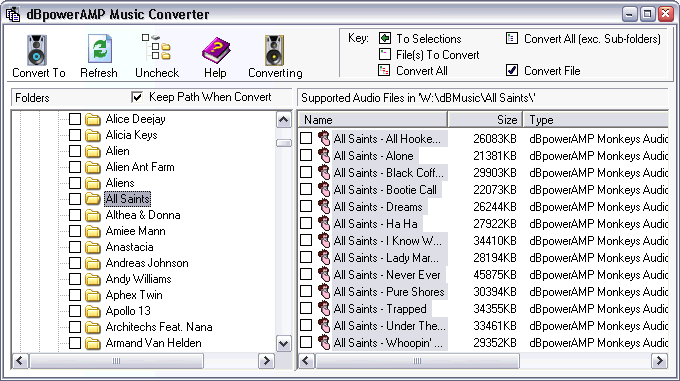This screenshot has height=381, width=680.
Task: Click folder tree scroll left arrow
Action: 20,361
